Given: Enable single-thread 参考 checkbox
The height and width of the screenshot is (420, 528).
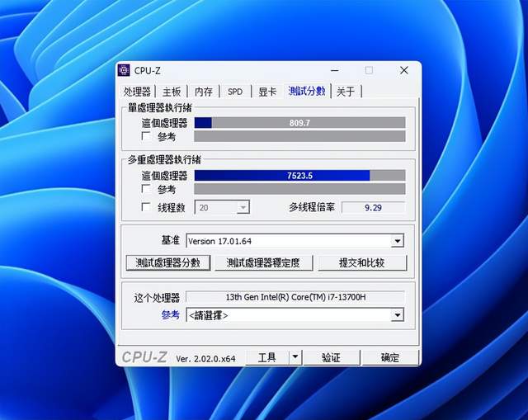Looking at the screenshot, I should point(146,136).
